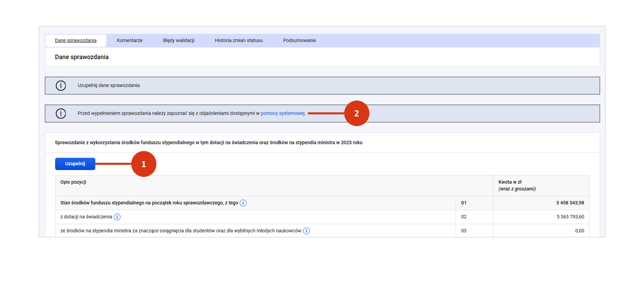The width and height of the screenshot is (644, 302).
Task: Click the amount 5 363 793,60 cell
Action: click(570, 217)
